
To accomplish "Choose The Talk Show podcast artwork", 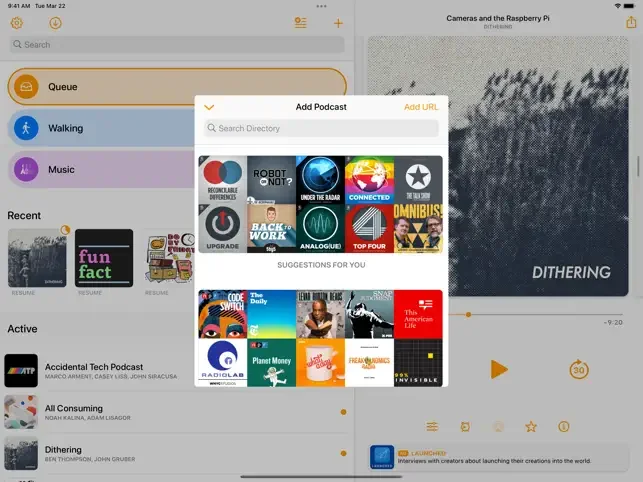I will pos(418,180).
